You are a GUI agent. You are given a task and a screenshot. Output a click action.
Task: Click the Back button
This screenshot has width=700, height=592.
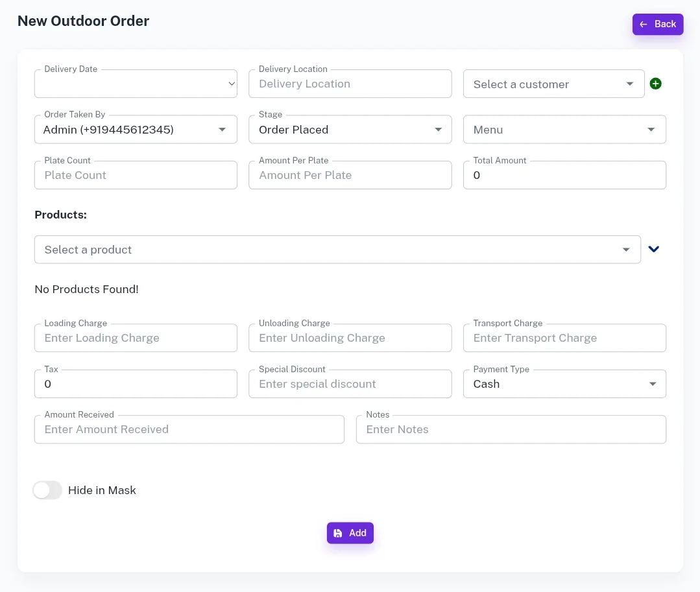pos(658,24)
